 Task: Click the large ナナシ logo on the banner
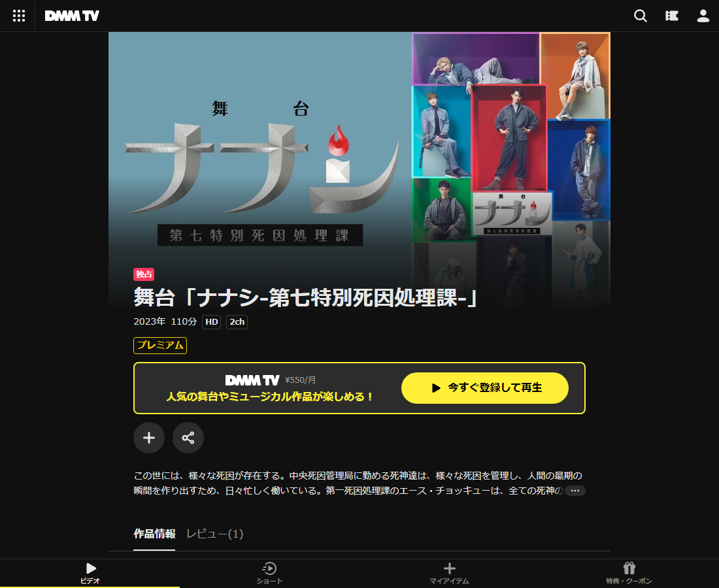(x=262, y=169)
